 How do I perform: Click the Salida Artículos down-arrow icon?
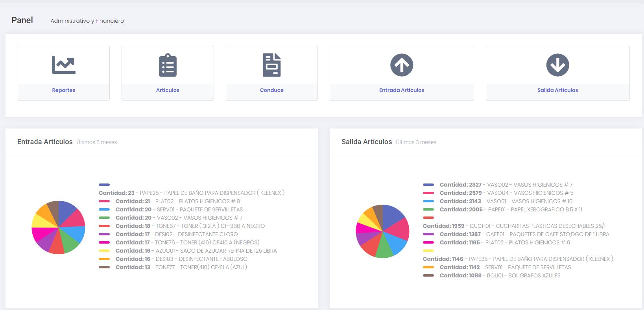point(557,65)
